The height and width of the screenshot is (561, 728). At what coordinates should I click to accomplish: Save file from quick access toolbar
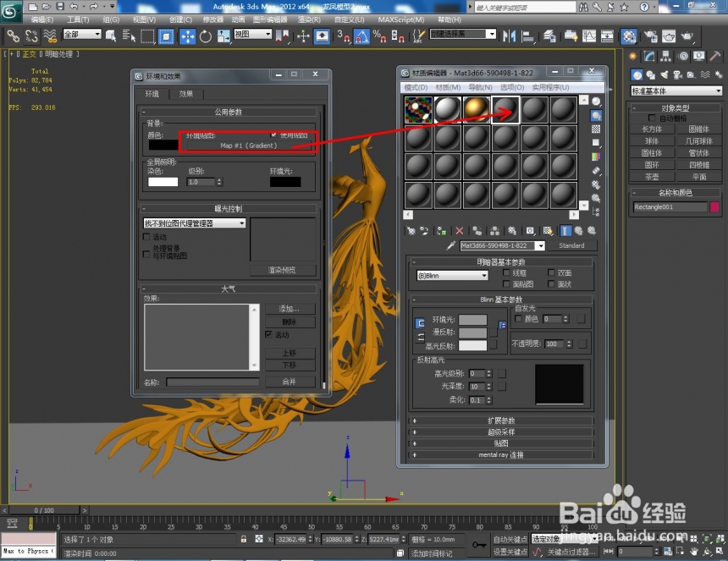tap(60, 6)
